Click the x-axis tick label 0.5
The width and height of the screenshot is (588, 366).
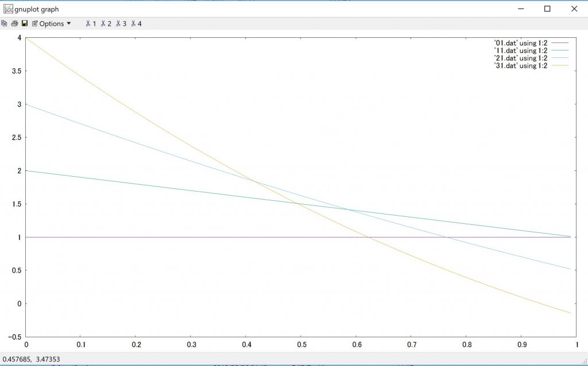coord(300,345)
